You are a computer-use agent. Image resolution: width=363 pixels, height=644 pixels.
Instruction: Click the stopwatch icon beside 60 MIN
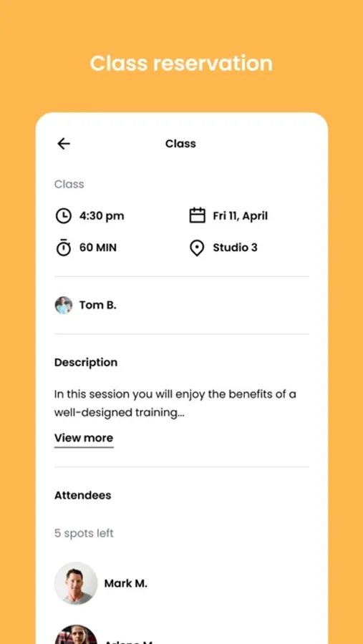[63, 248]
